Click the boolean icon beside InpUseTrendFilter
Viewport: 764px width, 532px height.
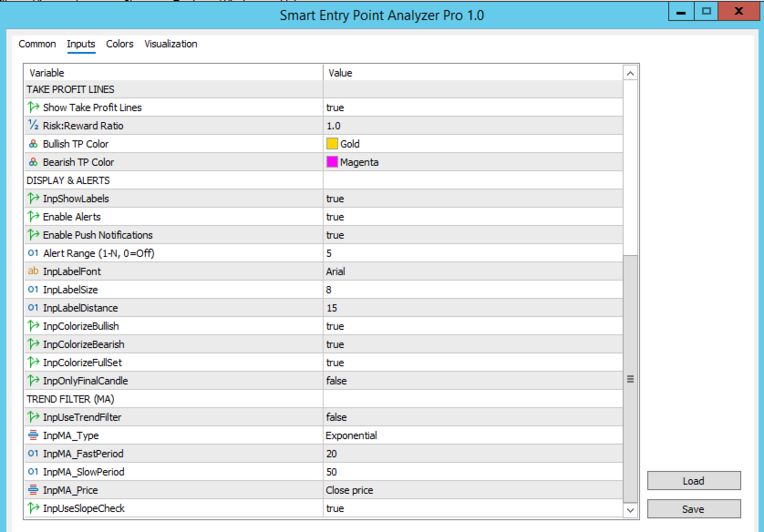[33, 416]
